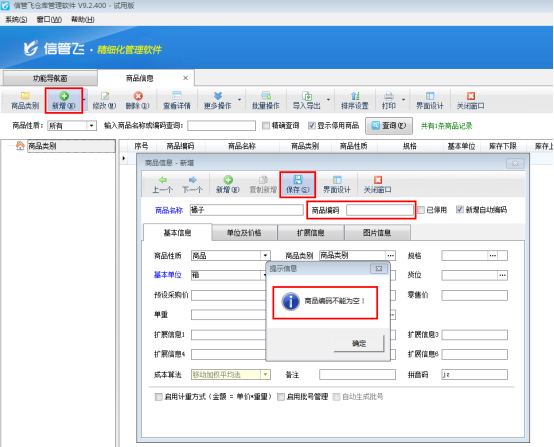Click the 商品编码 input field
The width and height of the screenshot is (554, 447).
coord(379,210)
